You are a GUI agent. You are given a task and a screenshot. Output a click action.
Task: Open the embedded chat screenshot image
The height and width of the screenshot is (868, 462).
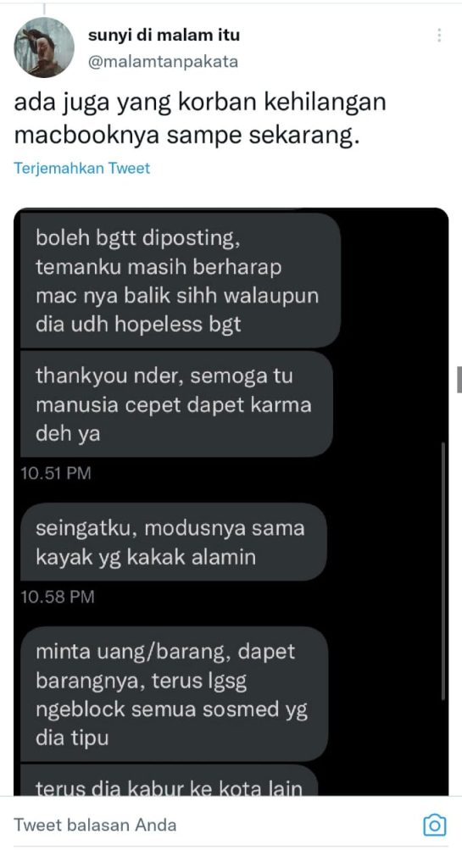231,502
